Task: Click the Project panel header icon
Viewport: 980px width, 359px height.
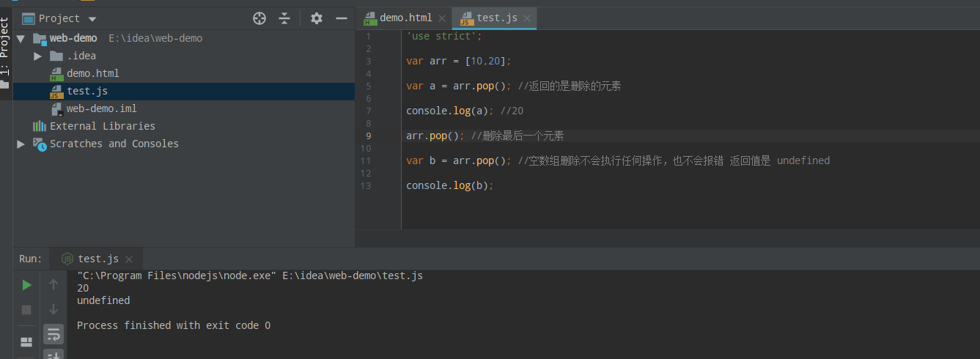Action: 29,19
